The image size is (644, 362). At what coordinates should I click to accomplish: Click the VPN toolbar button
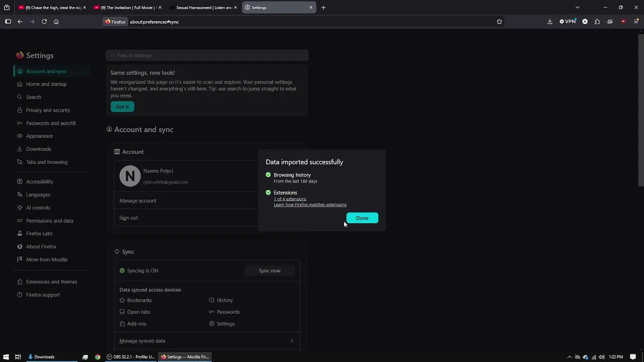pos(568,22)
